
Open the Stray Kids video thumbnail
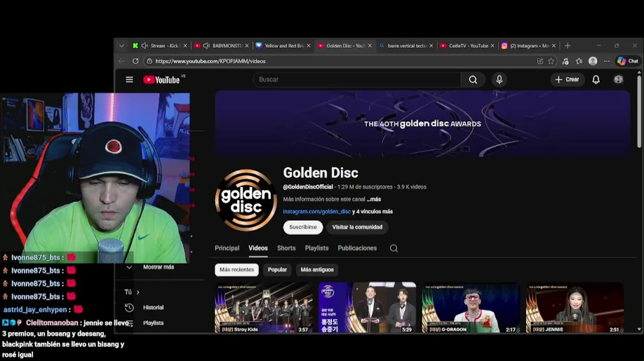264,307
